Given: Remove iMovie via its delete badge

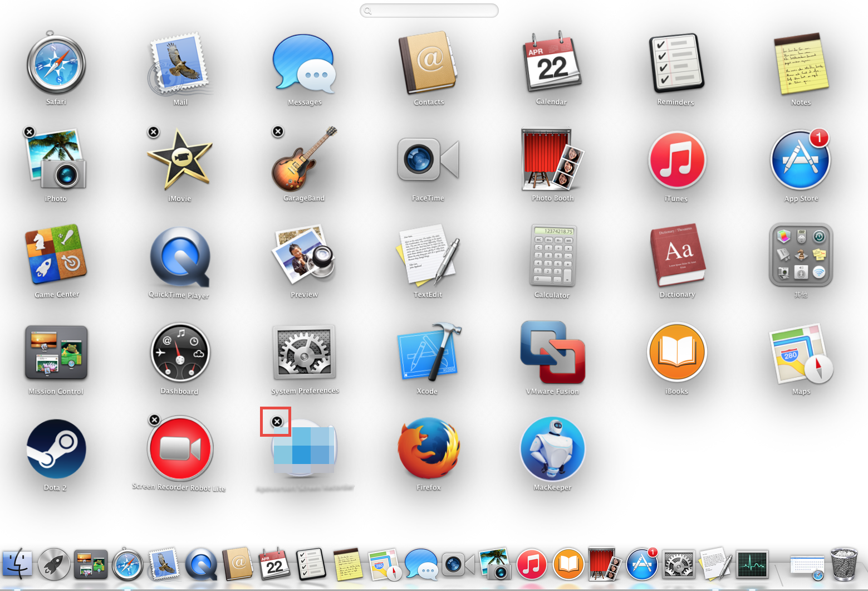Looking at the screenshot, I should pos(153,131).
